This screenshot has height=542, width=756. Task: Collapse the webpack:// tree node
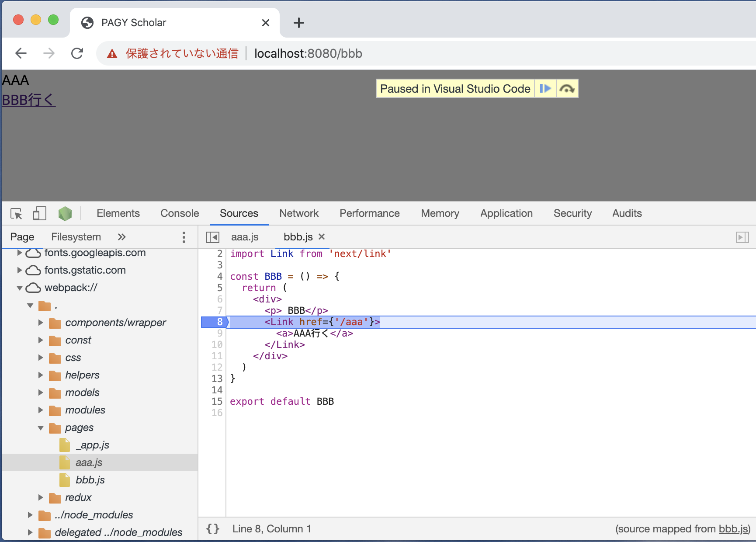click(x=19, y=288)
